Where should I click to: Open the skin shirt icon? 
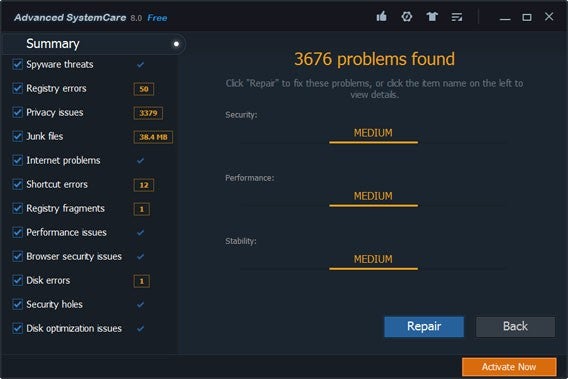[432, 17]
